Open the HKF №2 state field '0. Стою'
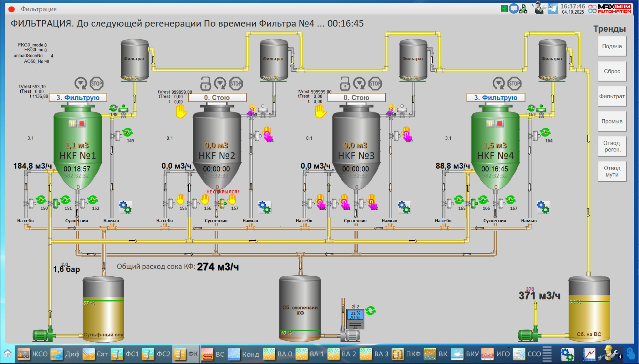Viewport: 639px width, 364px height. click(x=217, y=98)
